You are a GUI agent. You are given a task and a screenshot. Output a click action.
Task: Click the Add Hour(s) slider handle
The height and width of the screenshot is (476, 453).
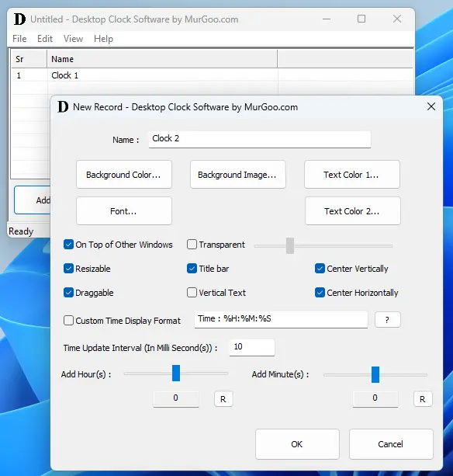(x=176, y=373)
